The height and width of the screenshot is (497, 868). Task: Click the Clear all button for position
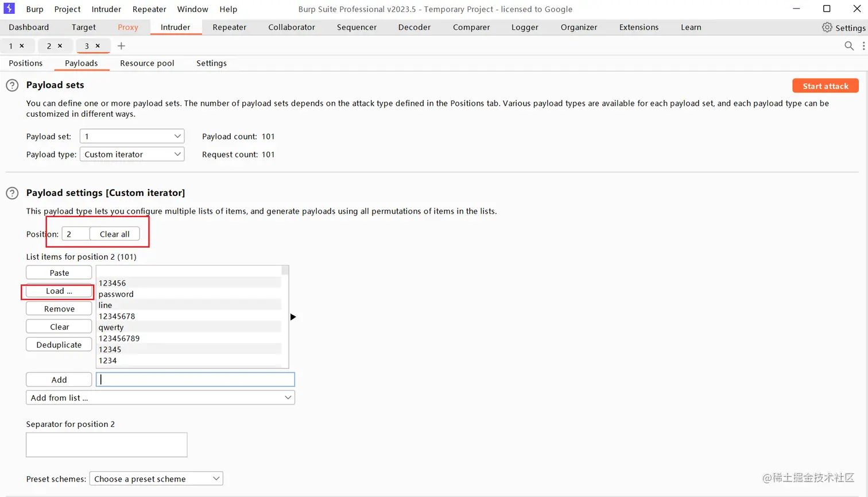click(x=114, y=234)
